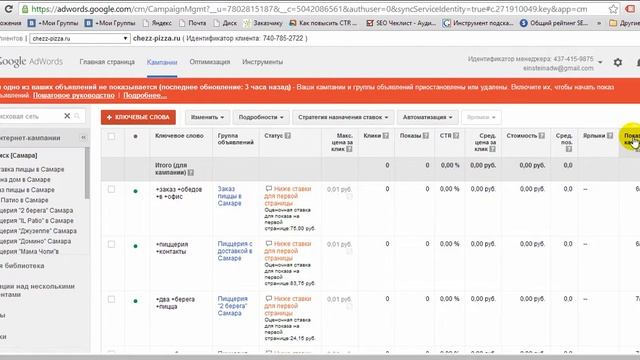
Task: Open ad group Заказ пиццы в Самаре link
Action: (x=229, y=196)
